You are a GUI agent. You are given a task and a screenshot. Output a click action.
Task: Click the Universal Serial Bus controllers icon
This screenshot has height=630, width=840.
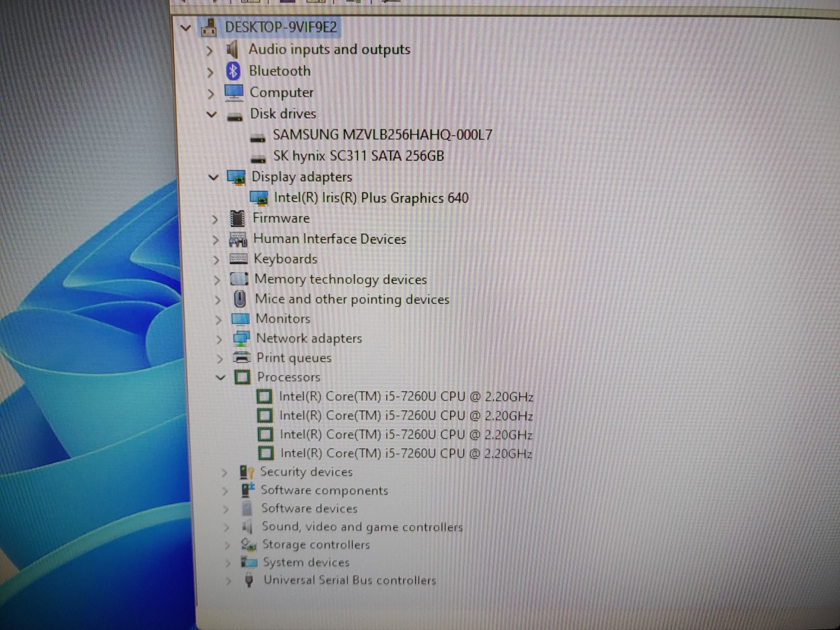click(249, 580)
